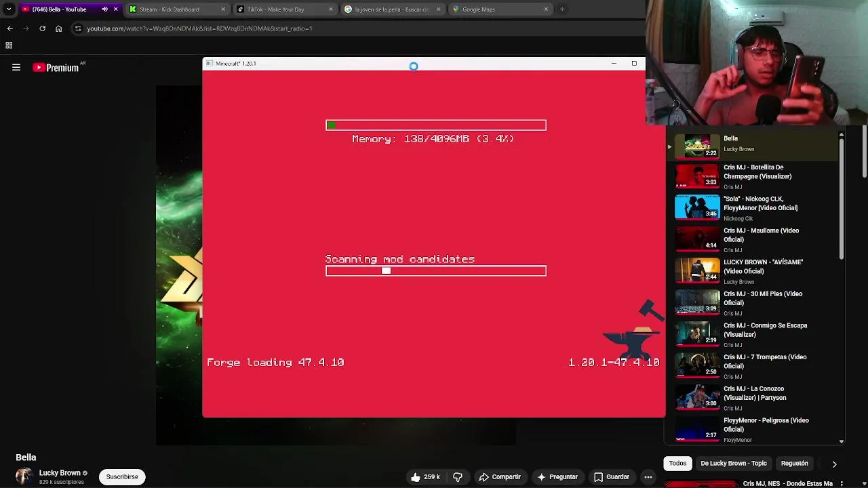This screenshot has width=868, height=488.
Task: Close the TikTok tab
Action: (331, 9)
